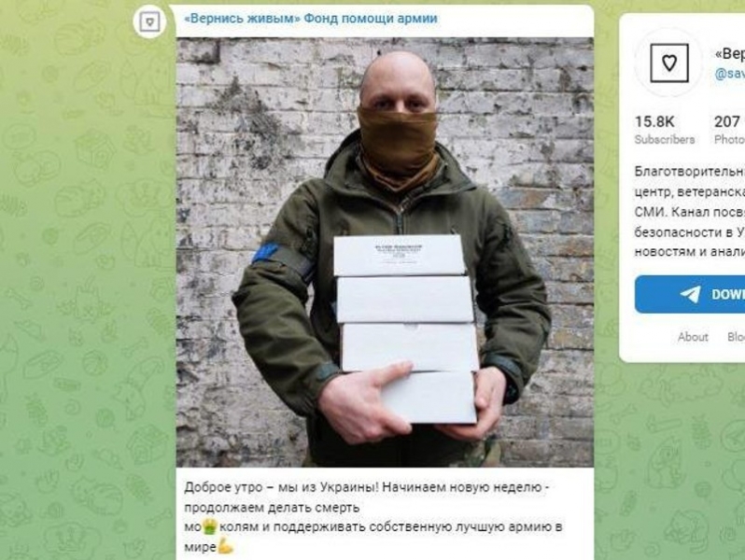Open the large heart logo avatar in sidebar
Viewport: 745px width, 560px height.
[669, 63]
